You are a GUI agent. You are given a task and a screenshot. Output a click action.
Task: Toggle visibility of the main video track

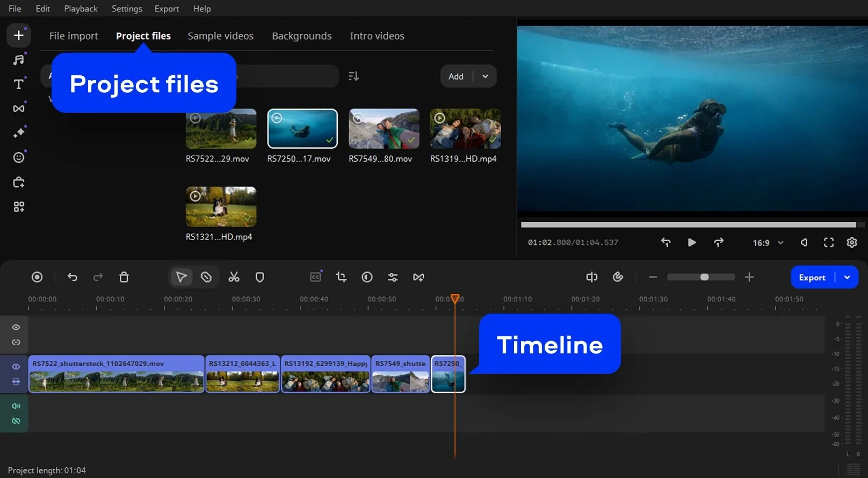click(16, 367)
